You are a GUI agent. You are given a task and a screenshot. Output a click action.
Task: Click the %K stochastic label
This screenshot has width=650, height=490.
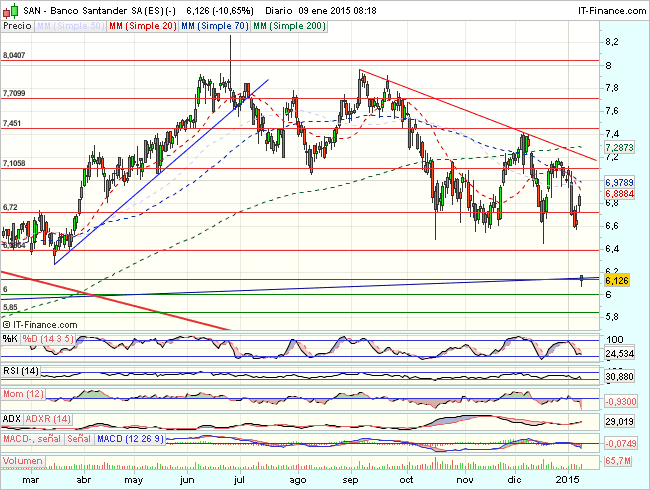pos(10,339)
